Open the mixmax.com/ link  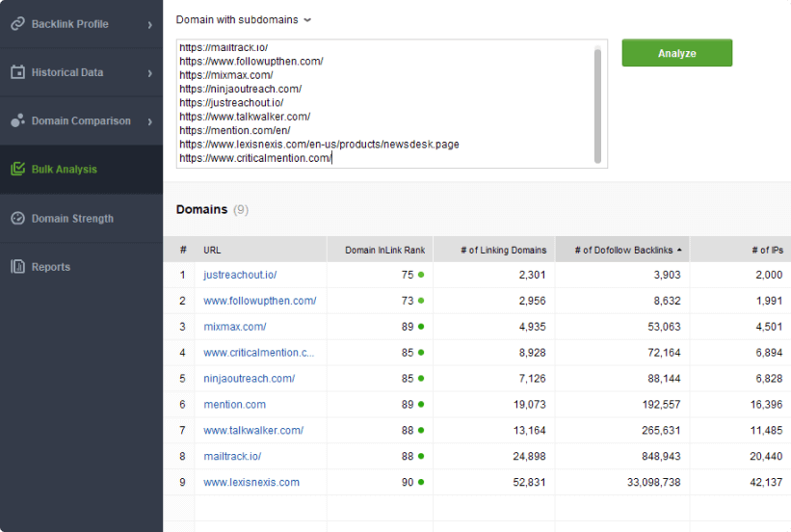click(235, 327)
